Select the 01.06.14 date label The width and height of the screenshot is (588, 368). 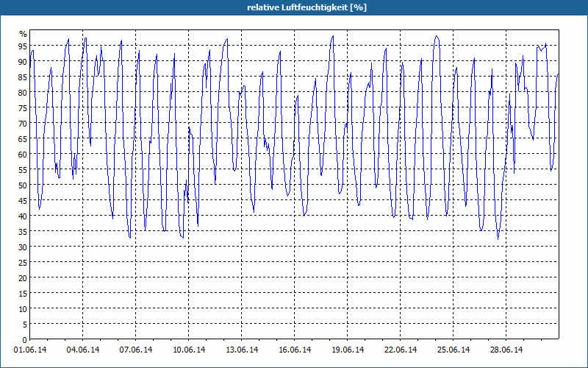pos(30,350)
